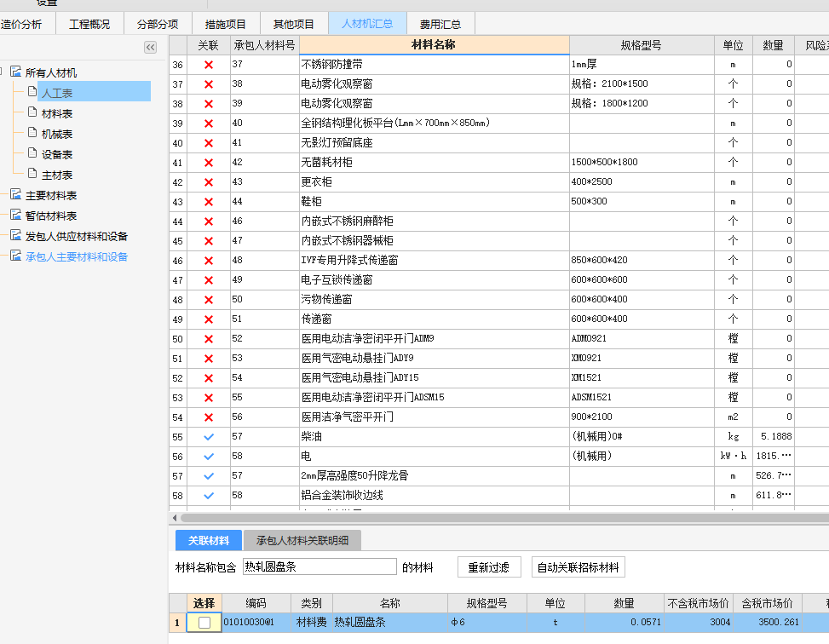Select the 电动雾化观察窗 2100*1500 row name
The image size is (829, 644).
coord(434,84)
